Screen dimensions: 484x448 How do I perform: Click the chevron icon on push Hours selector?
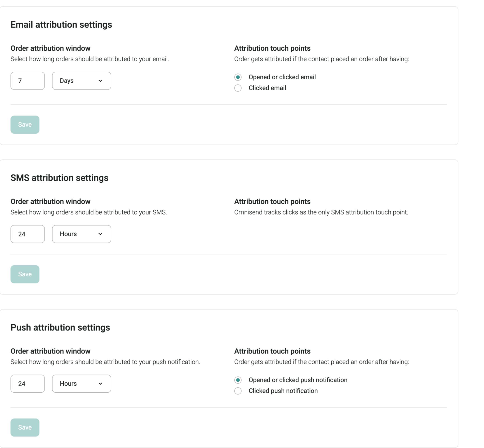(x=101, y=384)
